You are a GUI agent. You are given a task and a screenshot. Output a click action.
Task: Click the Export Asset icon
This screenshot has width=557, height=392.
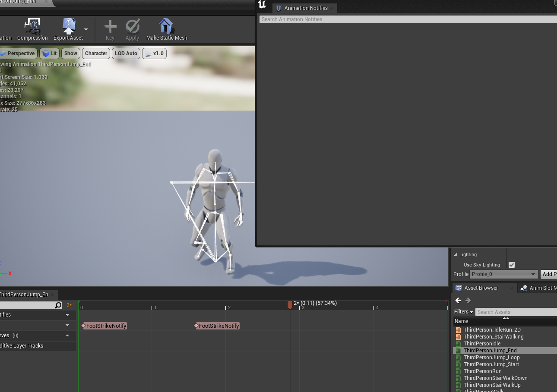(68, 27)
